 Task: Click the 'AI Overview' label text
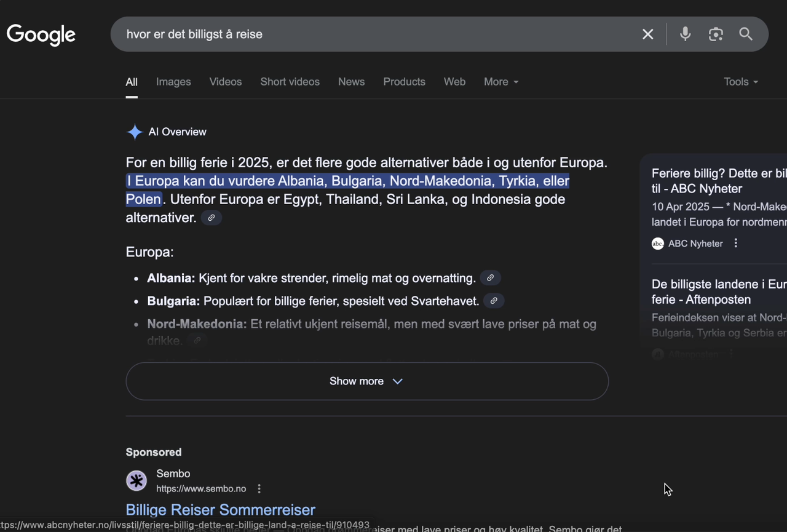pyautogui.click(x=177, y=132)
